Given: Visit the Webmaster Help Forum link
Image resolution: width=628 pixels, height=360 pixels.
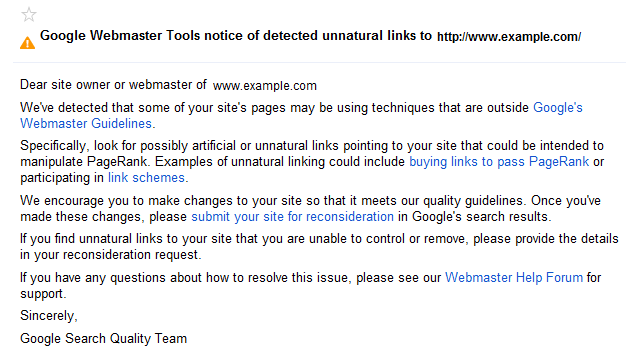Looking at the screenshot, I should click(x=514, y=278).
